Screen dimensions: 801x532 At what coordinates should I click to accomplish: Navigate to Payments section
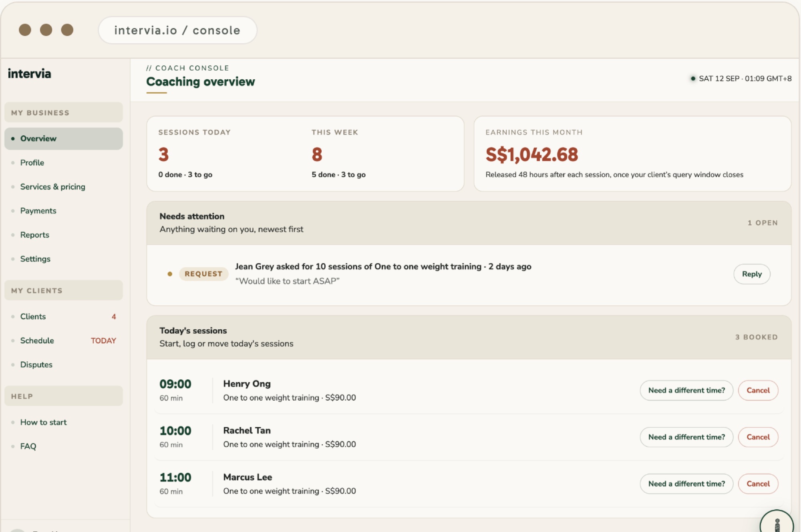click(x=38, y=211)
